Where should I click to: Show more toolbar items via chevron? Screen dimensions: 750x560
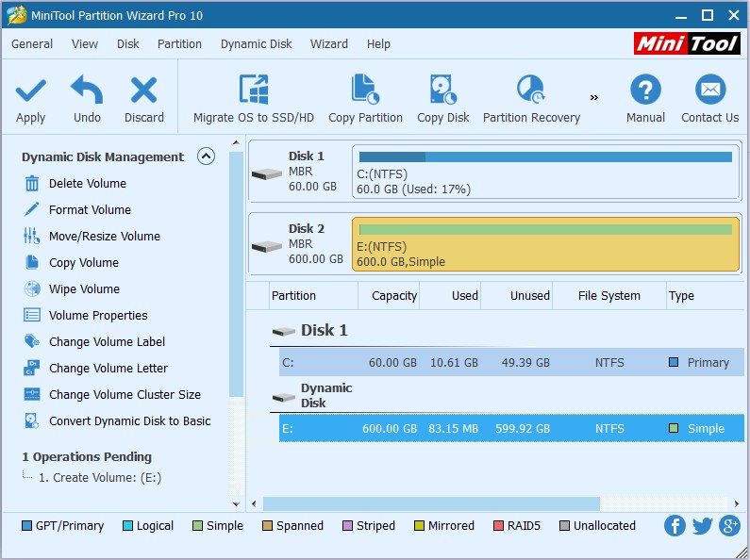pyautogui.click(x=594, y=97)
